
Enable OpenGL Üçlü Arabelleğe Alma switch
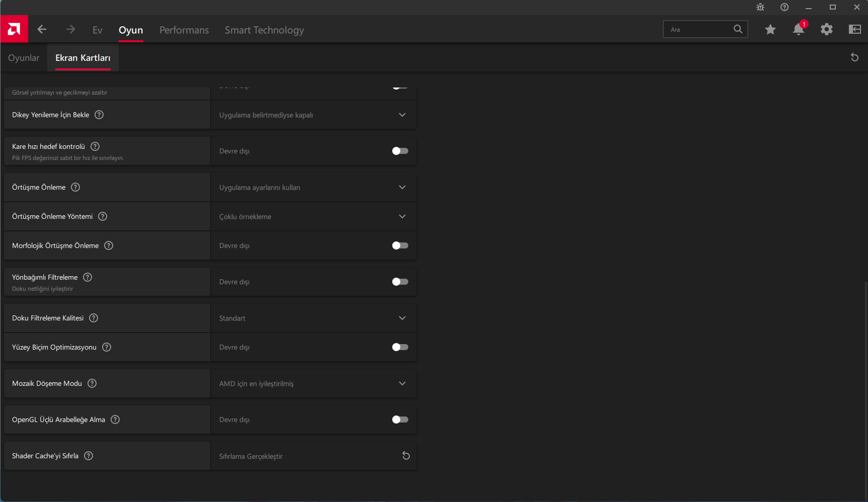click(x=400, y=420)
